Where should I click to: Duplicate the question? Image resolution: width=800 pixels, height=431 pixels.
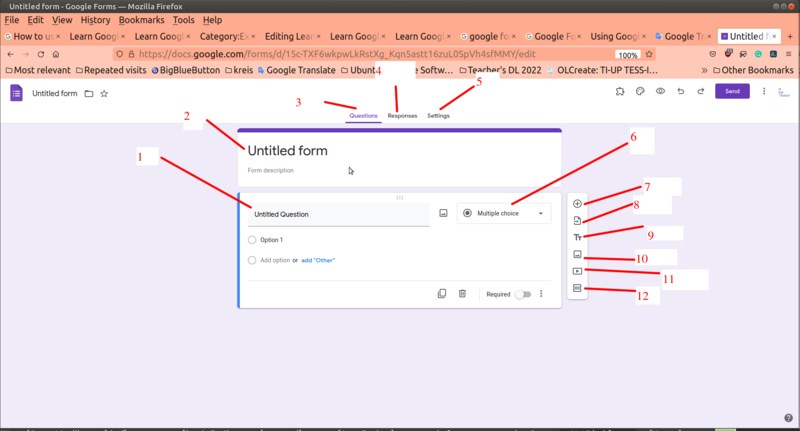(x=442, y=294)
